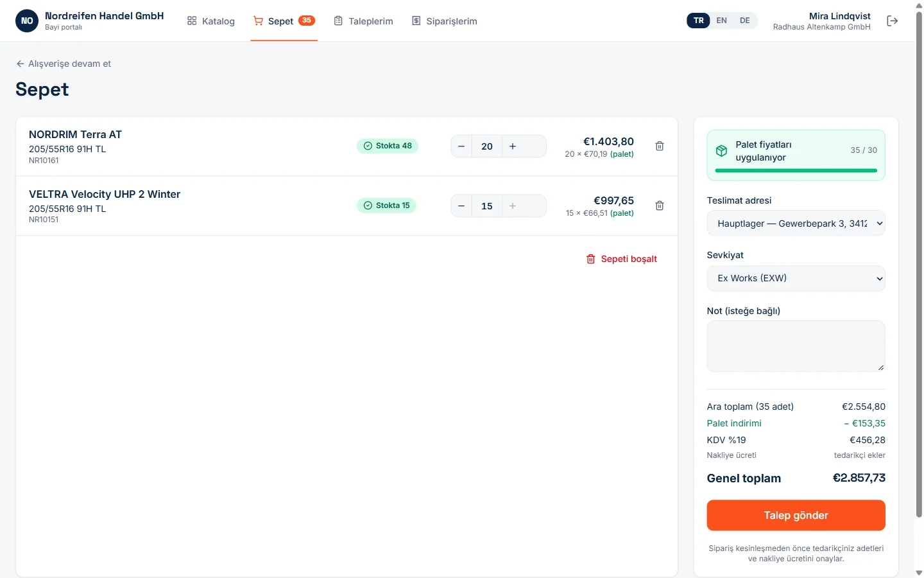Screen dimensions: 924x578
Task: Open the Katalog tab
Action: [x=211, y=21]
